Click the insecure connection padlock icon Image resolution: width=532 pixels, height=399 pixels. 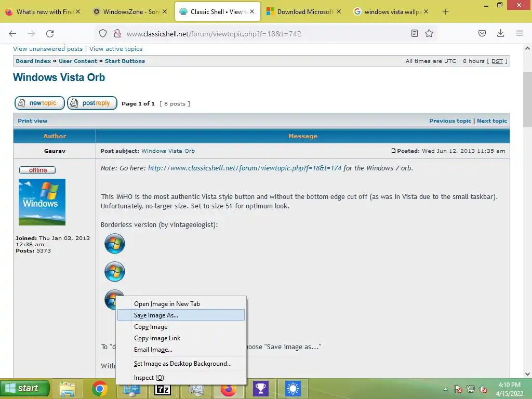(x=117, y=34)
